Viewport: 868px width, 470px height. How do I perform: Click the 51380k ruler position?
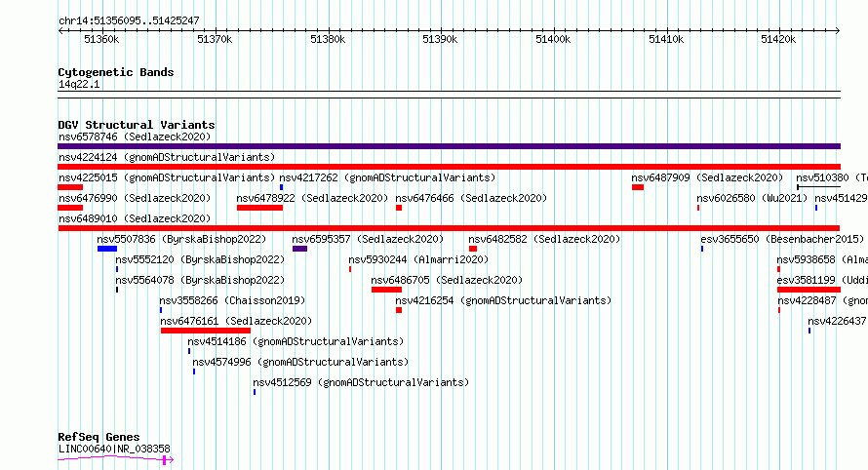(328, 39)
